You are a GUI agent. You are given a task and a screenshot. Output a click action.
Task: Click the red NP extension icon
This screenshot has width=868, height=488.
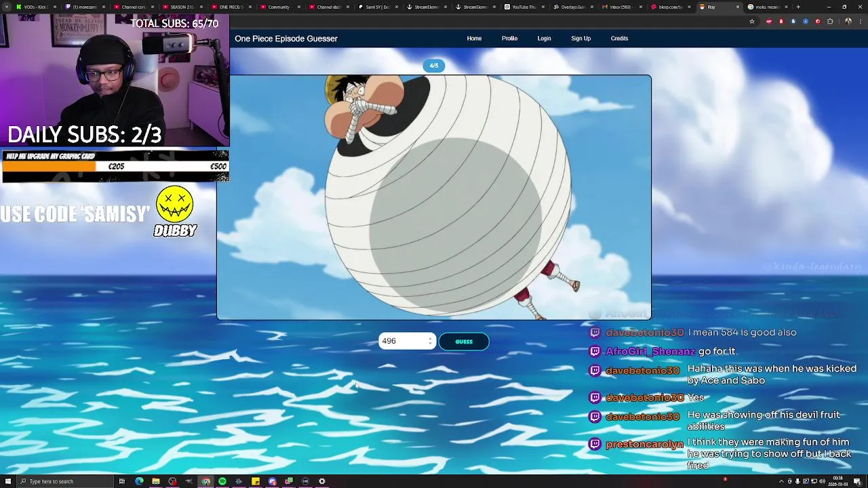tap(768, 22)
